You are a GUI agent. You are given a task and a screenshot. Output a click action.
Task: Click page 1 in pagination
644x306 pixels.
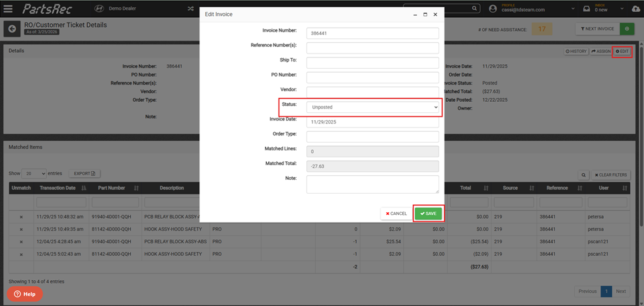[606, 291]
